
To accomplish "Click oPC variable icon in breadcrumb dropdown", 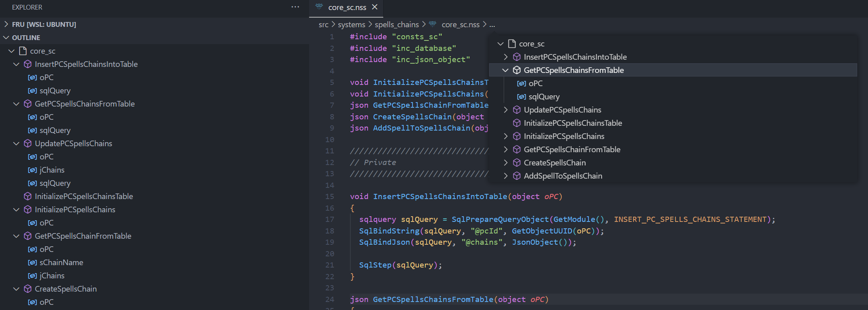I will click(522, 83).
